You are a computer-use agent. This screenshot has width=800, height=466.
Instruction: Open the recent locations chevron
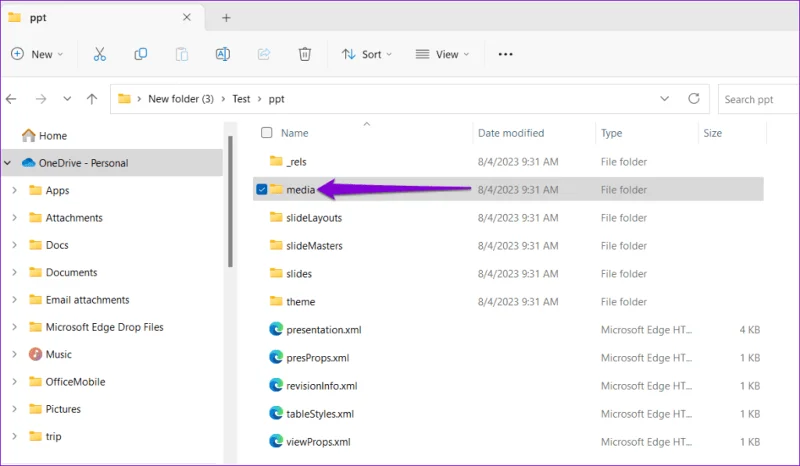coord(67,99)
